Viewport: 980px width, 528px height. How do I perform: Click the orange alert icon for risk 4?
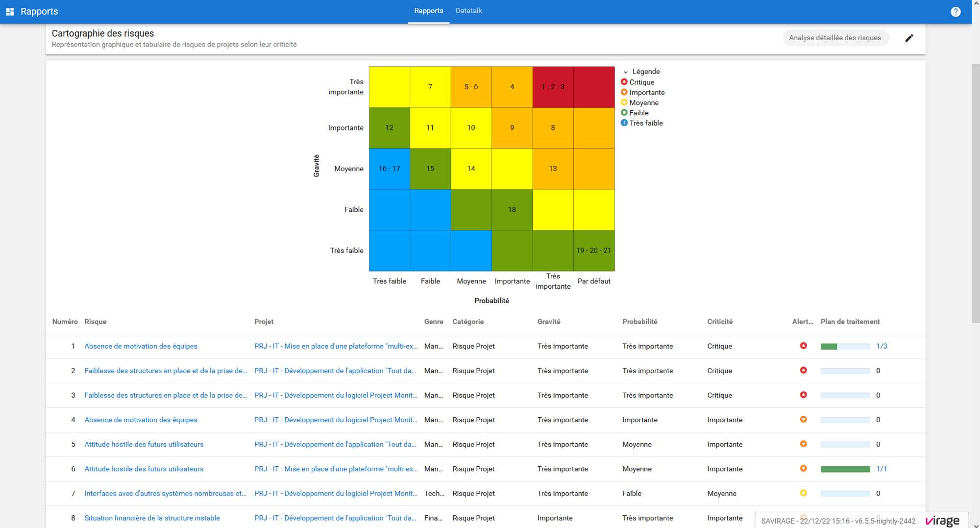pyautogui.click(x=803, y=419)
